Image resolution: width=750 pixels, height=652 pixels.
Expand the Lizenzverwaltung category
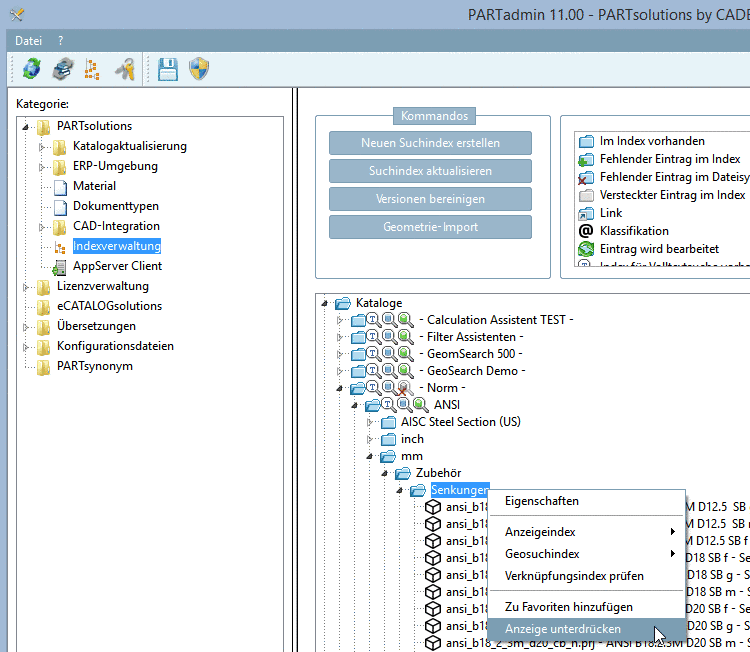point(26,286)
